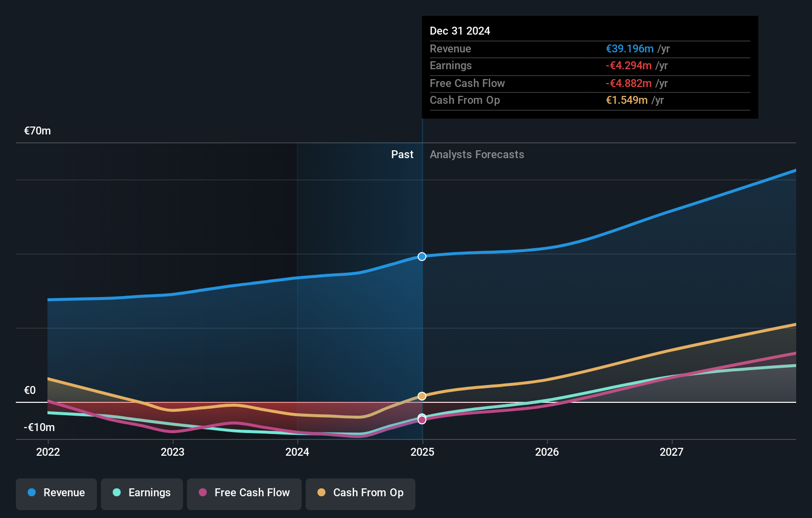This screenshot has height=518, width=812.
Task: Click the yellow Cash From Op legend dot
Action: click(321, 493)
